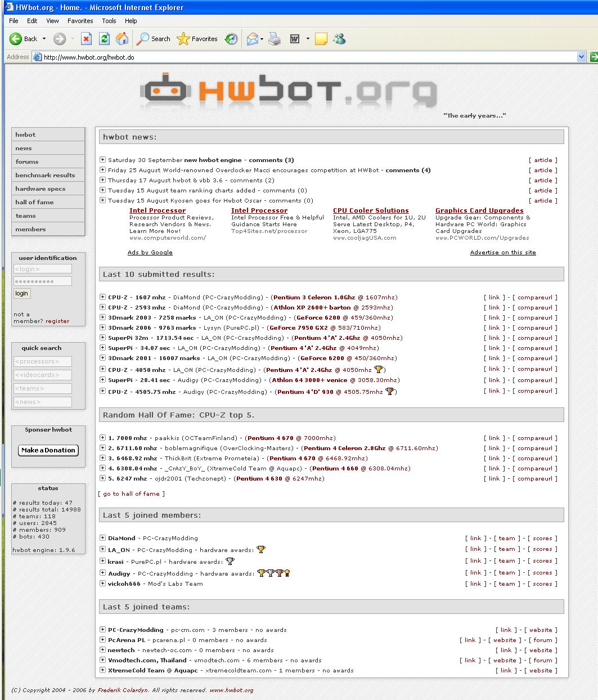Screen dimensions: 598x700
Task: Click compareurl for 3Dmark 2001 16007 marks
Action: (x=535, y=358)
